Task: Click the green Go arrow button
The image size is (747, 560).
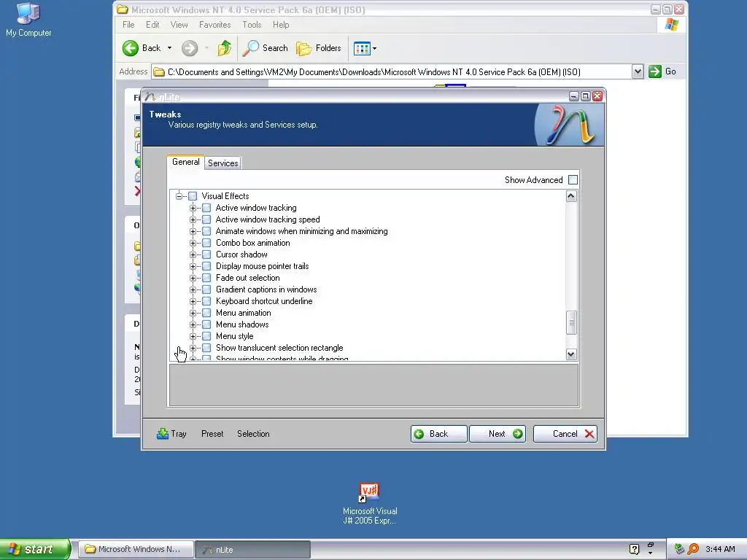Action: click(x=655, y=71)
